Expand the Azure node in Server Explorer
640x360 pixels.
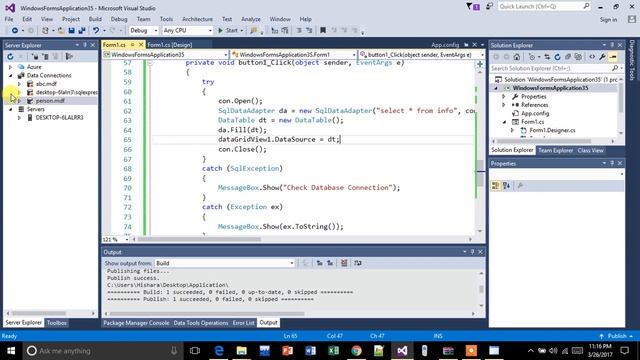tap(11, 67)
